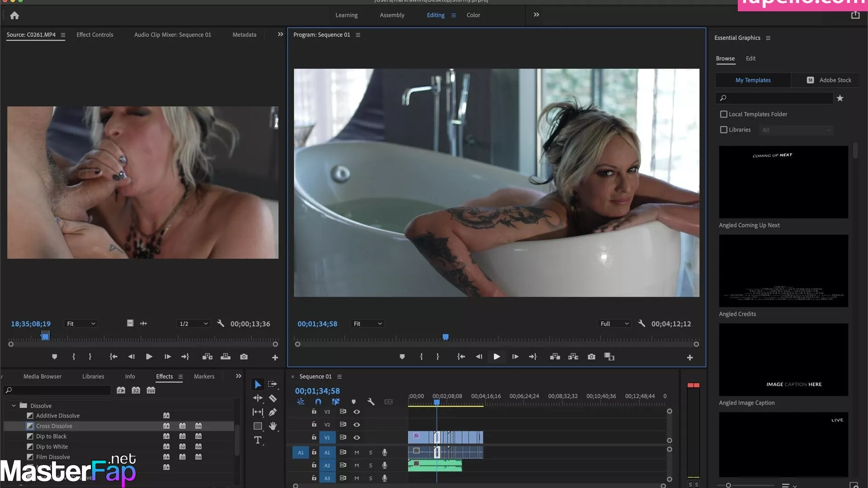Image resolution: width=868 pixels, height=488 pixels.
Task: Play the Program monitor sequence
Action: click(496, 357)
